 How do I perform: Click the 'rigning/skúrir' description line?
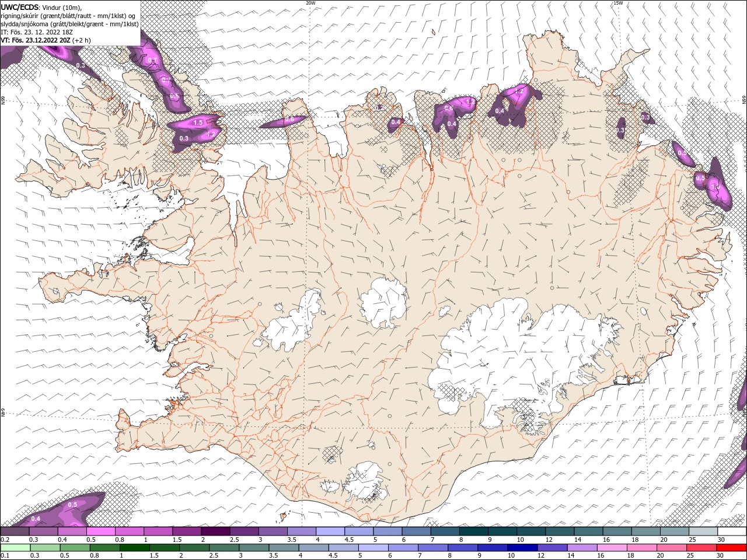(x=68, y=16)
